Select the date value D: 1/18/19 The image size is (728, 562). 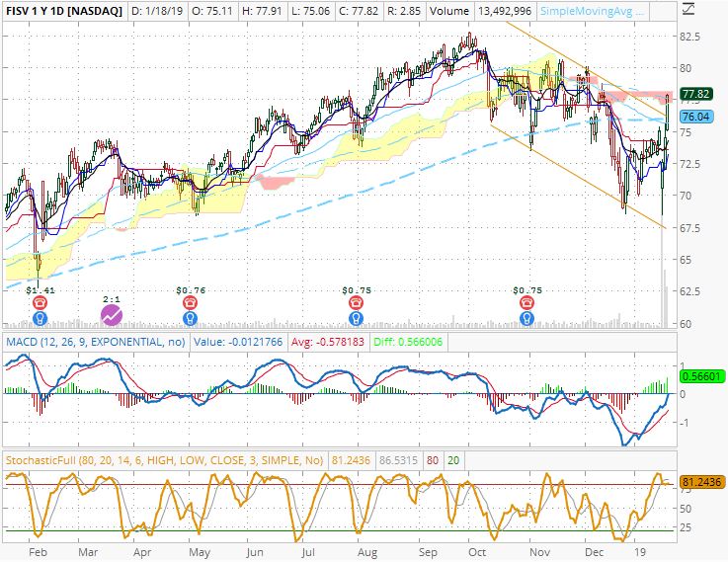(157, 11)
